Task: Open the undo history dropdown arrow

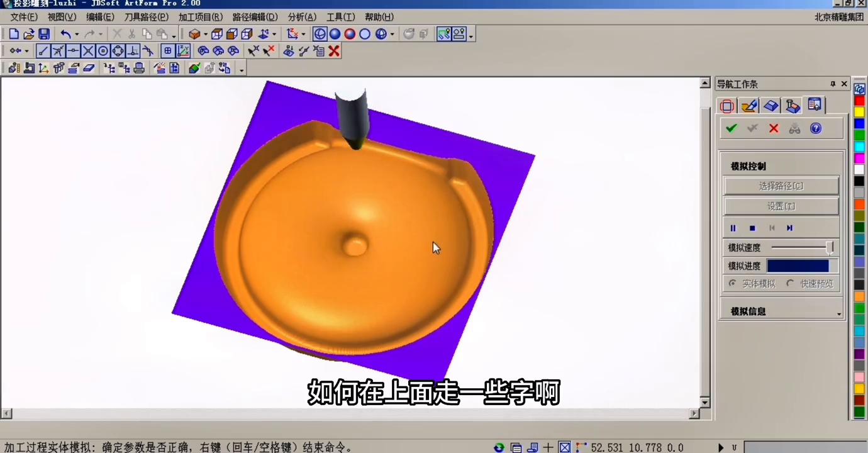Action: coord(77,33)
